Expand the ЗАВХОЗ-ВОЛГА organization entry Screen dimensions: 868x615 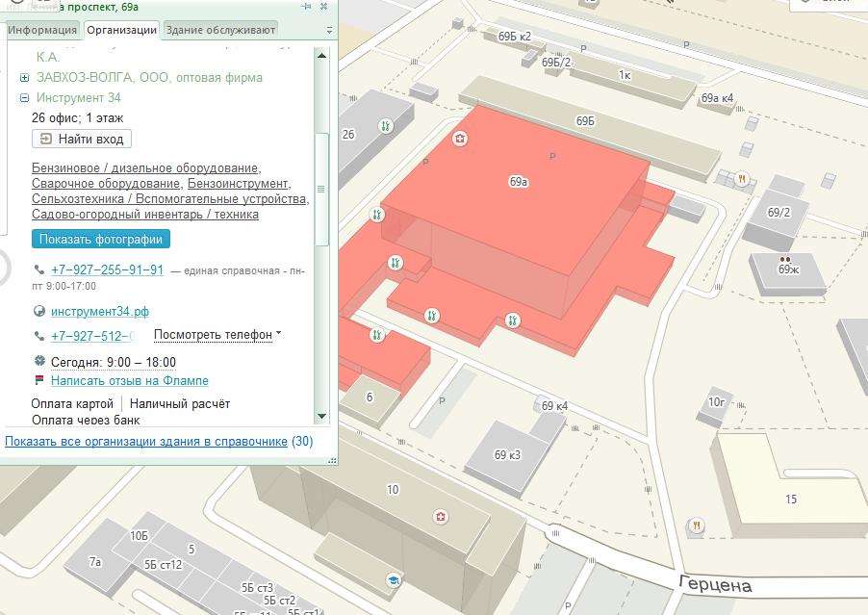point(25,78)
